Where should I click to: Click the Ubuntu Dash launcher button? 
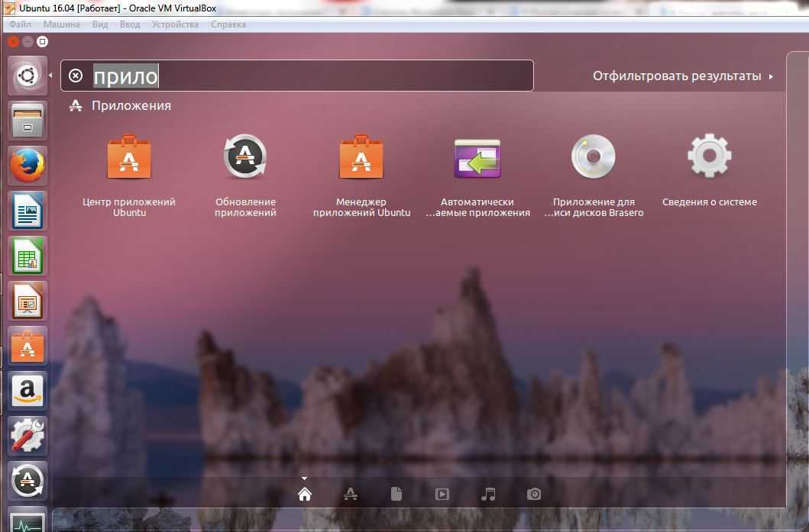[x=28, y=76]
